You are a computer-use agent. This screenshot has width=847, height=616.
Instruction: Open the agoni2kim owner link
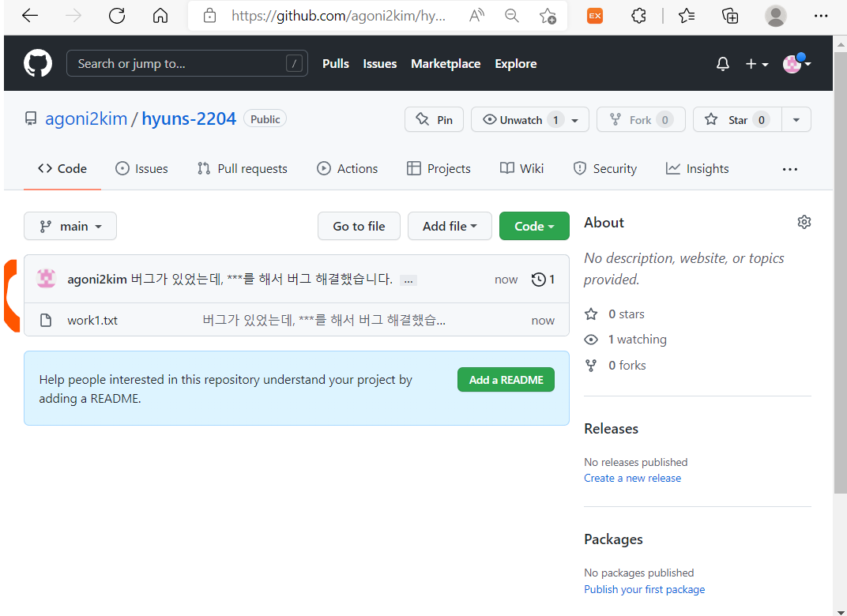[x=86, y=118]
